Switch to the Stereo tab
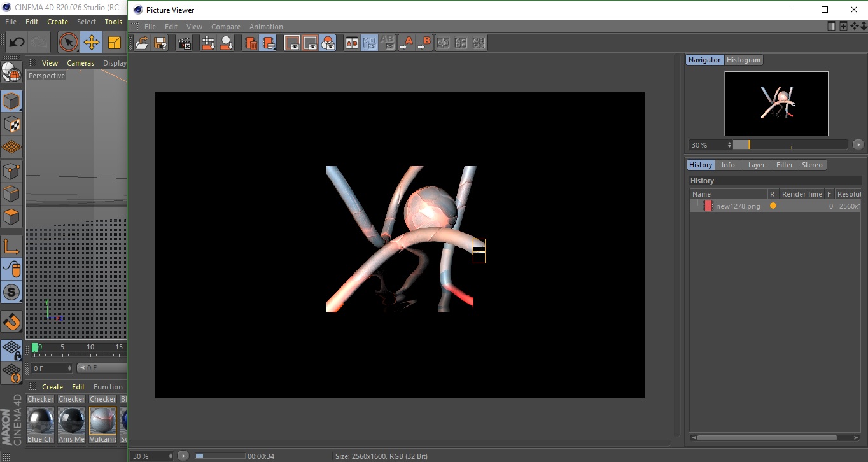Viewport: 868px width, 462px height. pos(812,165)
